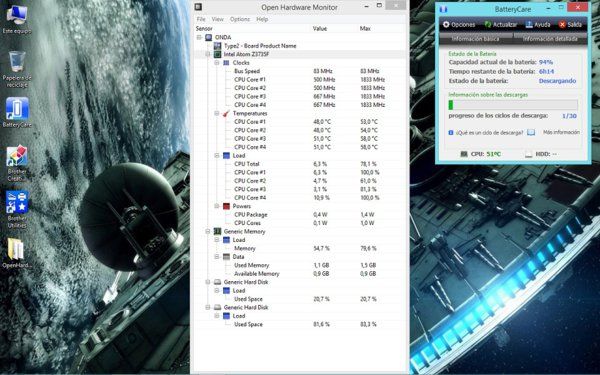Screen dimensions: 600x375
Task: Collapse the Generic Memory node
Action: [208, 232]
